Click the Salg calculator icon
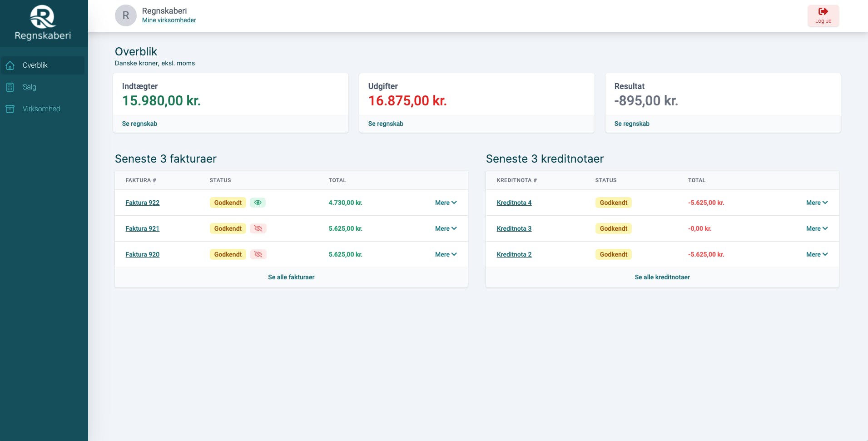Viewport: 868px width, 441px height. 10,87
